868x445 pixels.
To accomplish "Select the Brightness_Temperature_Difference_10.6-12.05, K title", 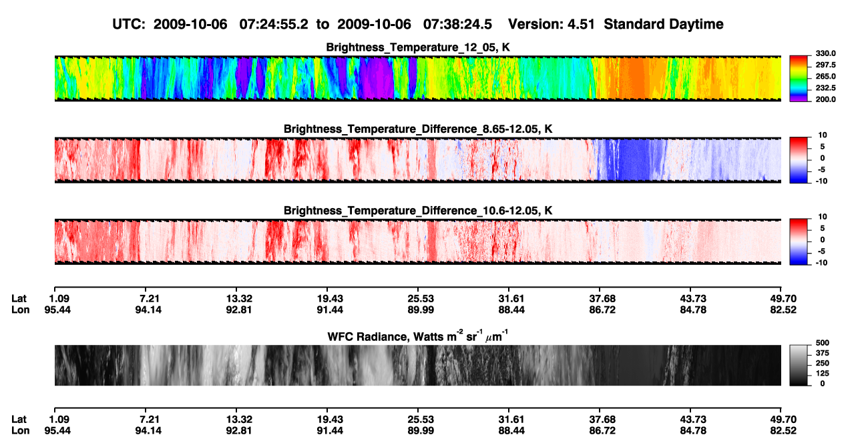I will click(x=418, y=210).
